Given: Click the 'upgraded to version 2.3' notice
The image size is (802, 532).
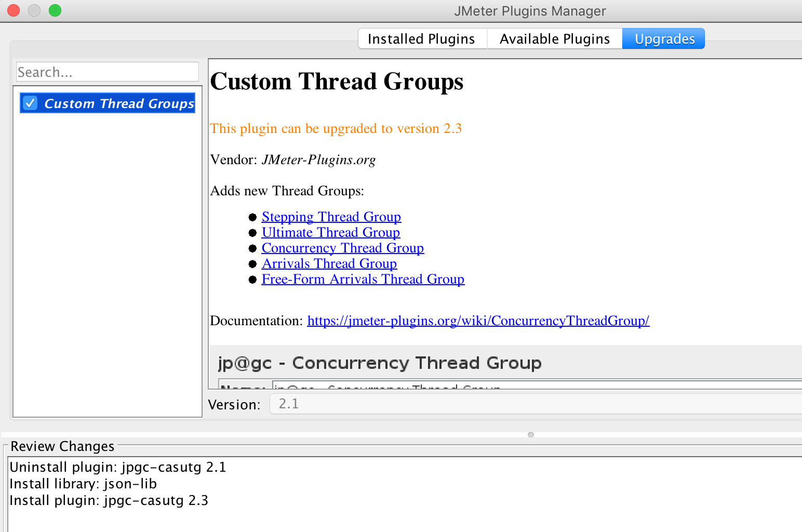Looking at the screenshot, I should coord(336,128).
